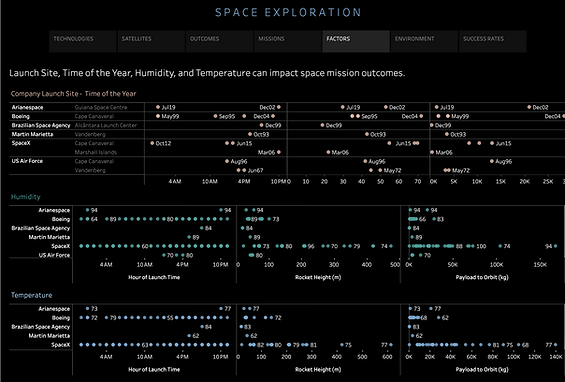
Task: Click the SpaceX row label in the Humidity chart
Action: click(x=61, y=246)
